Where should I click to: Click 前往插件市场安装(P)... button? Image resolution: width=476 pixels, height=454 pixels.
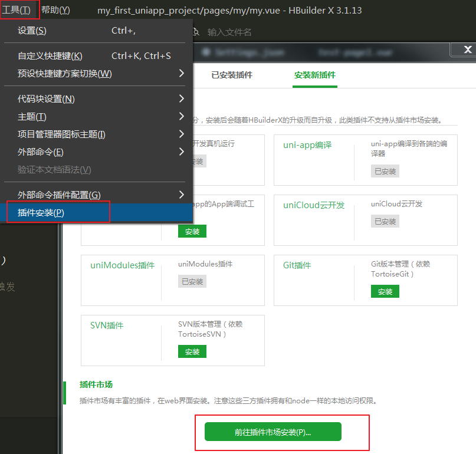[273, 432]
